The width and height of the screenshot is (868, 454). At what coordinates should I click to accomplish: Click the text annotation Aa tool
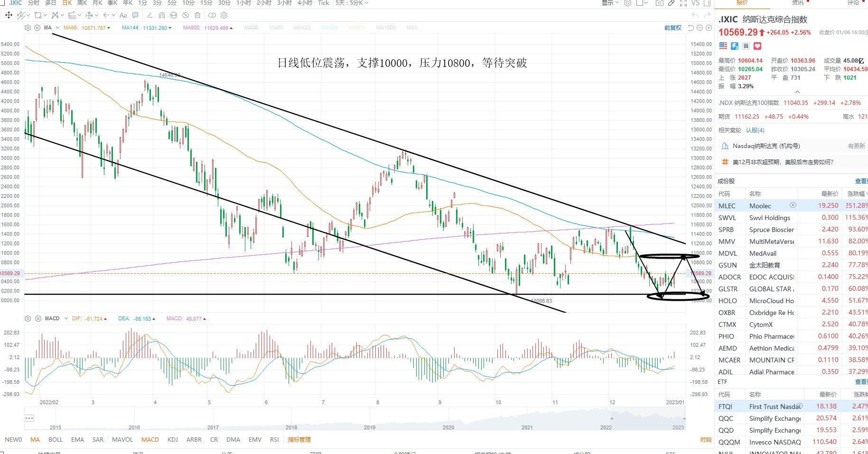[123, 15]
